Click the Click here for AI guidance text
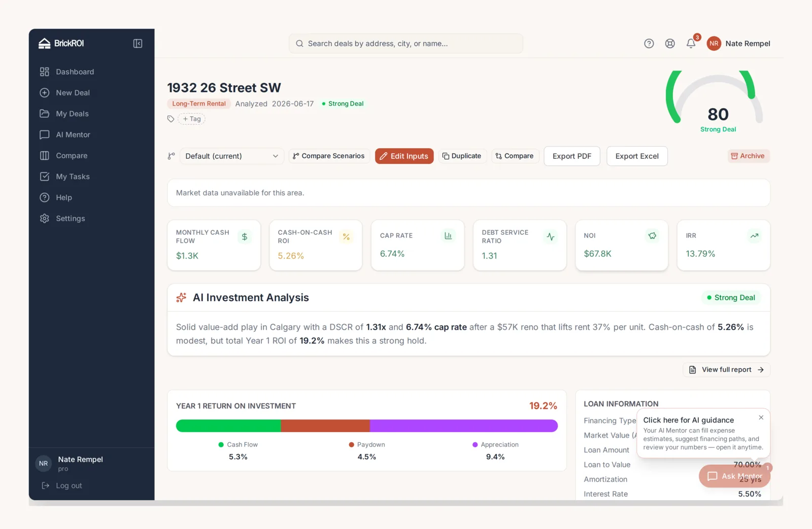The width and height of the screenshot is (812, 529). click(688, 420)
